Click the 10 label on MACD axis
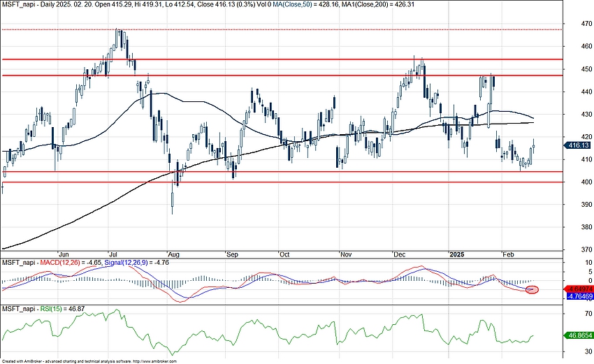The height and width of the screenshot is (364, 594). 588,263
